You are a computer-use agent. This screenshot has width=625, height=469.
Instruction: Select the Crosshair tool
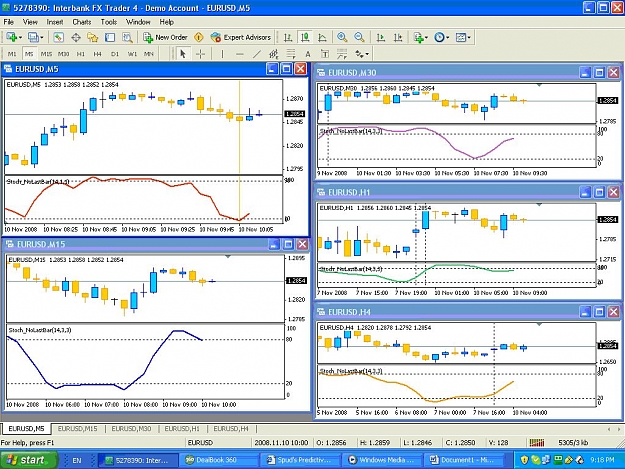point(200,53)
